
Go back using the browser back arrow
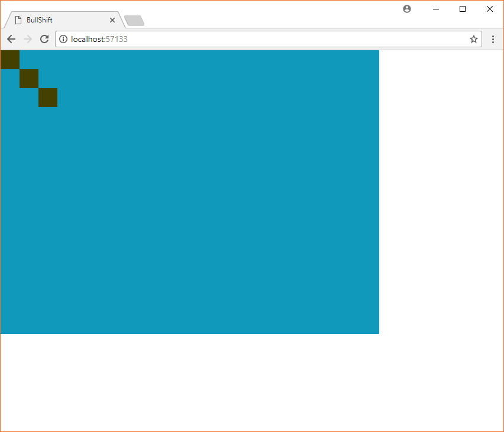click(x=11, y=39)
